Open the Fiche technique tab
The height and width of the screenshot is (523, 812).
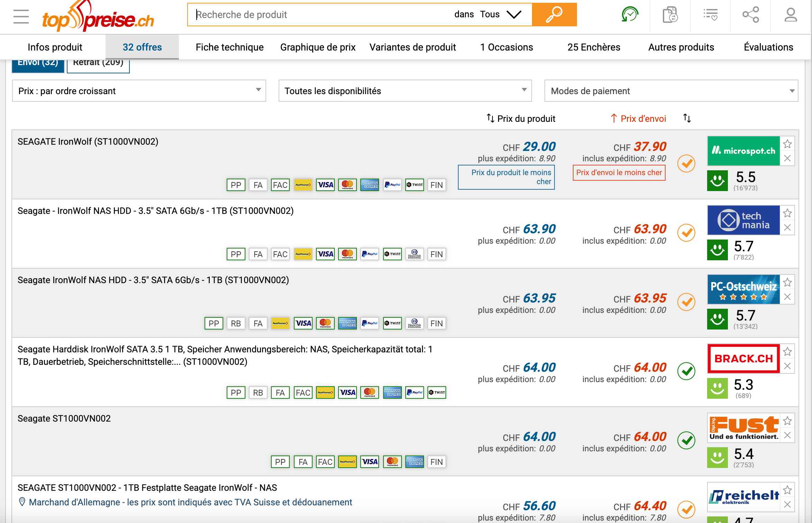pos(229,47)
